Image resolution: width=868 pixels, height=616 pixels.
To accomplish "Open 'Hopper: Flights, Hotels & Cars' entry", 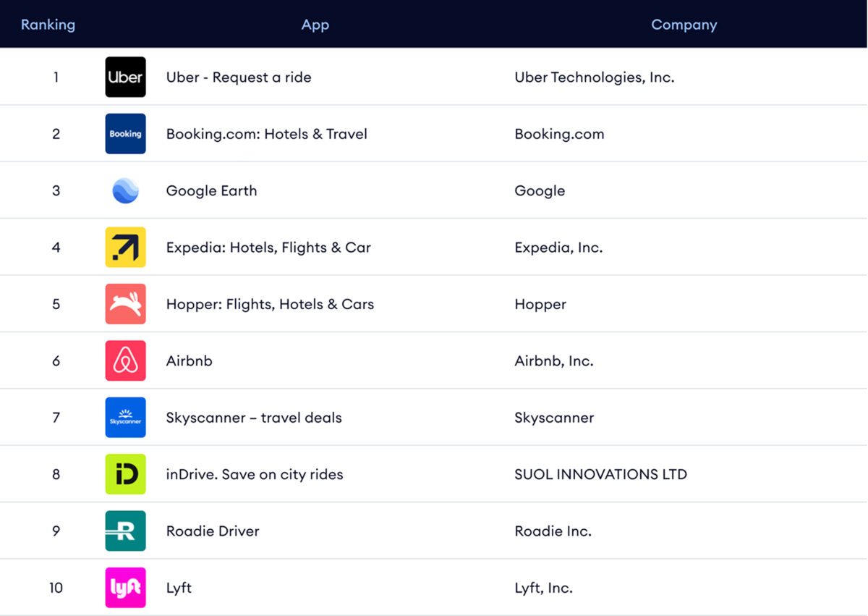I will pos(270,304).
